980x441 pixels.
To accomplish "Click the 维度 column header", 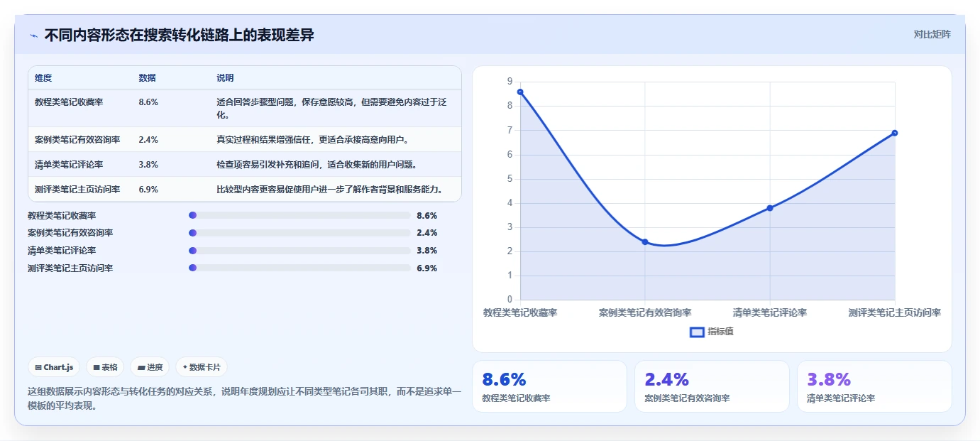I will click(43, 78).
